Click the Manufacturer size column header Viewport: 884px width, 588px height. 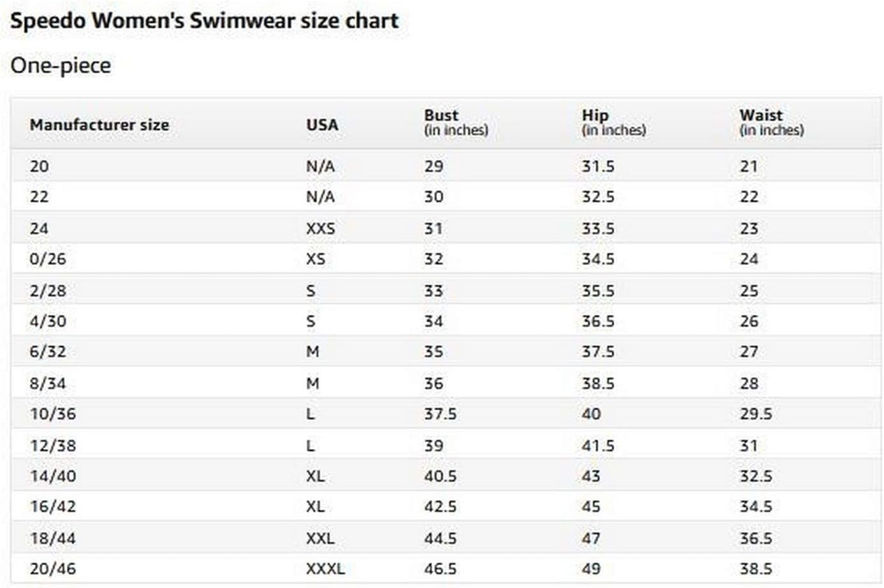(x=99, y=124)
